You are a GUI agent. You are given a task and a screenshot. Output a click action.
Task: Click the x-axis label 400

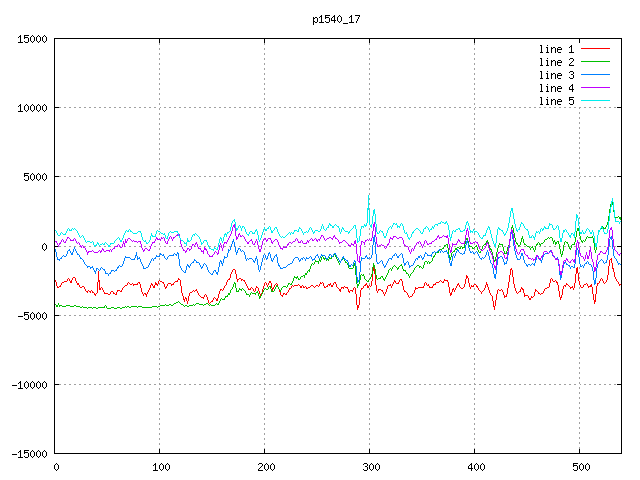click(476, 467)
